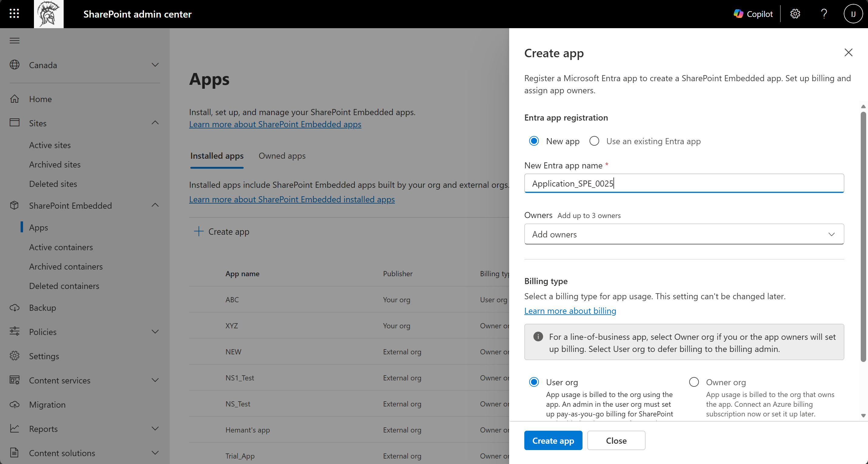Viewport: 868px width, 464px height.
Task: Click scrollbar down arrow in panel
Action: point(863,416)
